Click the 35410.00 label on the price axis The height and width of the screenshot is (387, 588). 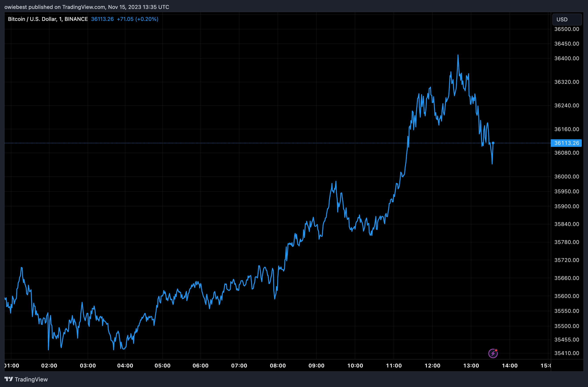click(x=566, y=353)
